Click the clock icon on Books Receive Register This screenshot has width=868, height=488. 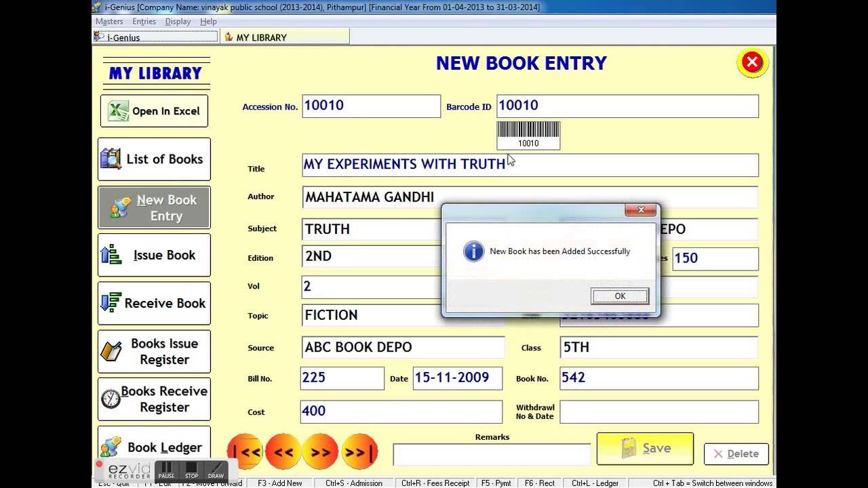click(x=111, y=399)
